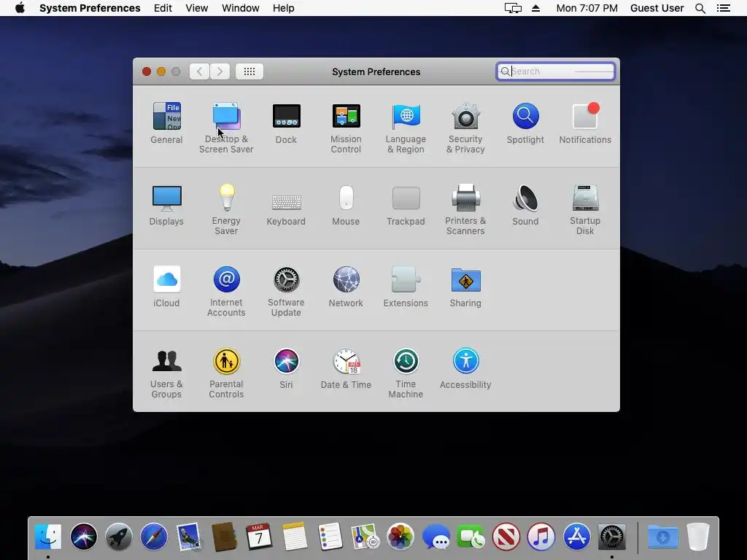The image size is (747, 560).
Task: Go back with the left chevron button
Action: [x=200, y=71]
